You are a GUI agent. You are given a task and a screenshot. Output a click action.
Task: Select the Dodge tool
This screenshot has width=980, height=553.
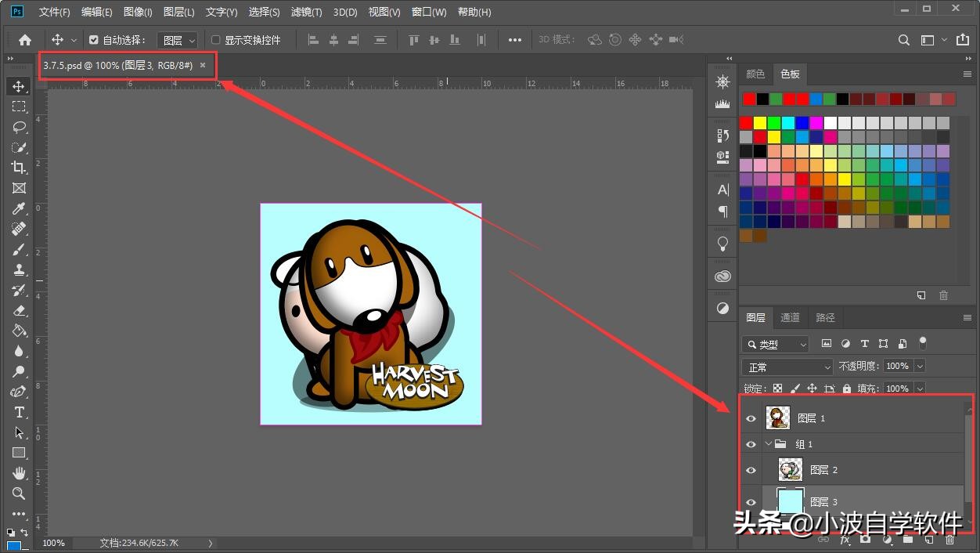(19, 371)
